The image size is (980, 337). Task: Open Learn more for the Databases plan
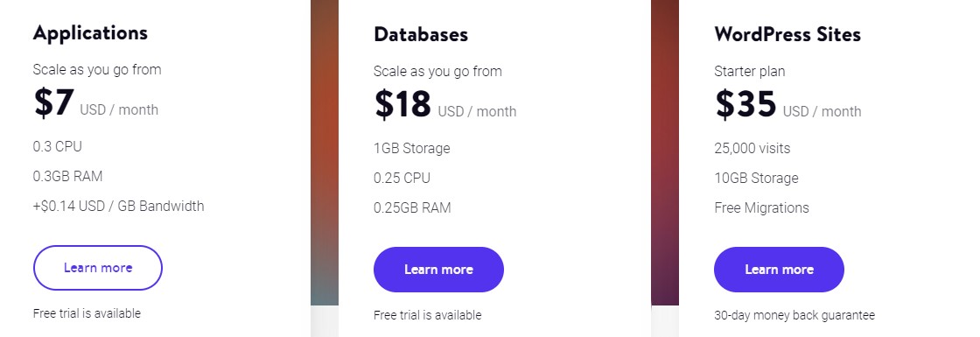(x=438, y=270)
